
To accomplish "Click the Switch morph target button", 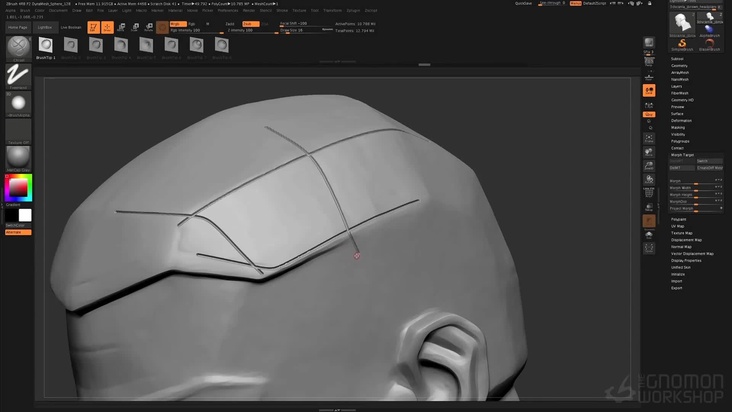I will [x=709, y=161].
